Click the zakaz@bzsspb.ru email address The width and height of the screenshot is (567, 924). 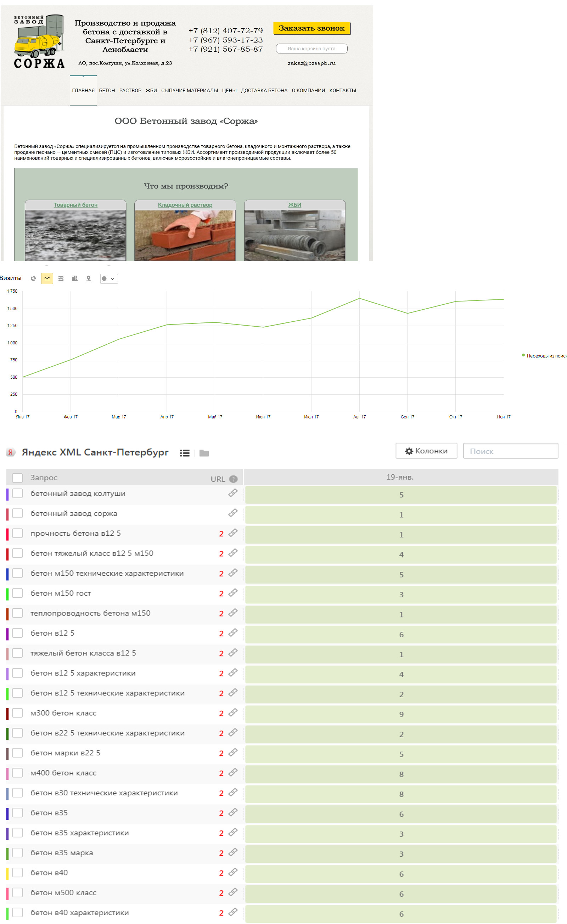point(311,63)
